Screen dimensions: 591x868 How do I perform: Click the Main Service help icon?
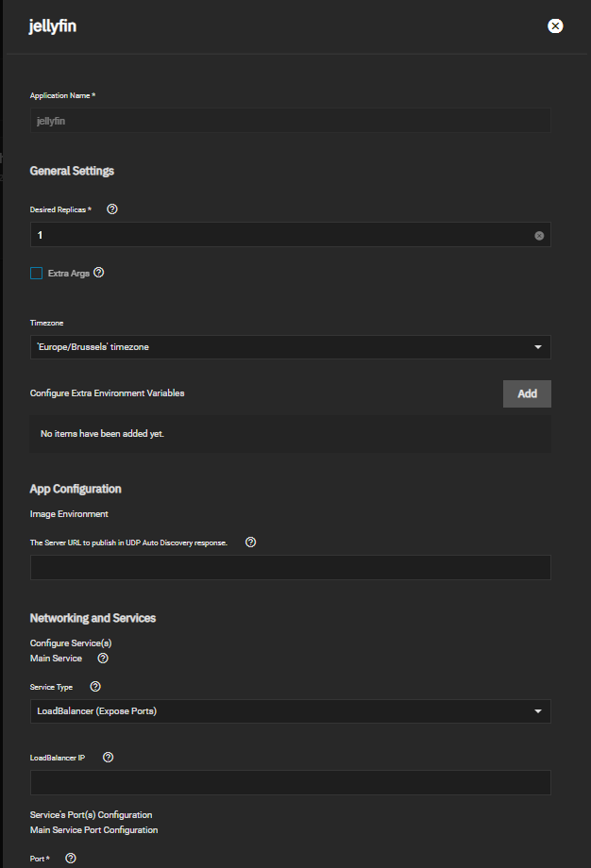[103, 659]
